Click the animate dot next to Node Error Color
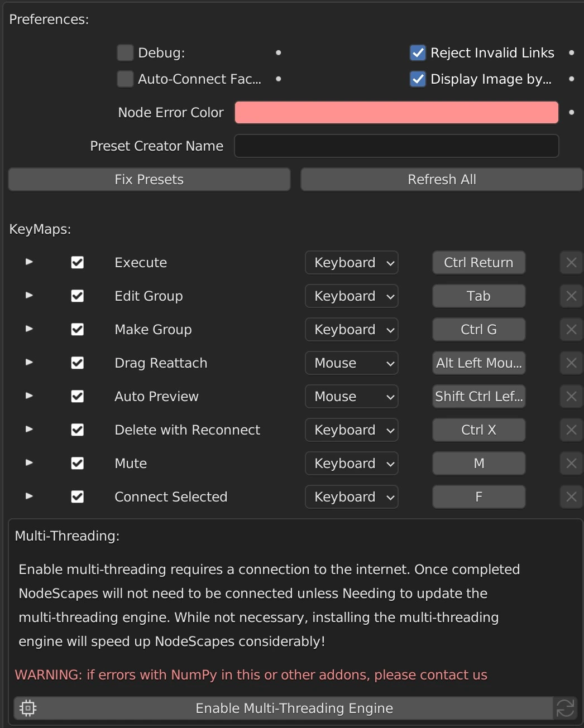Image resolution: width=584 pixels, height=728 pixels. [571, 113]
